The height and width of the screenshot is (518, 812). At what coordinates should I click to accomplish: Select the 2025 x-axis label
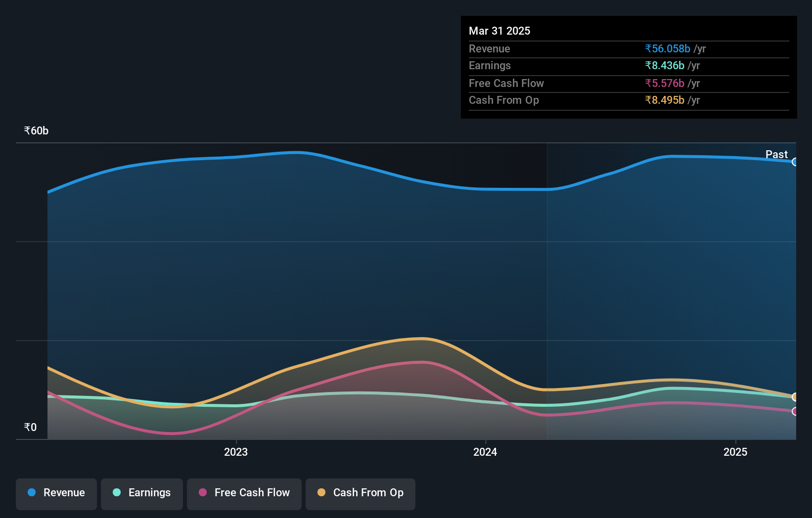735,452
